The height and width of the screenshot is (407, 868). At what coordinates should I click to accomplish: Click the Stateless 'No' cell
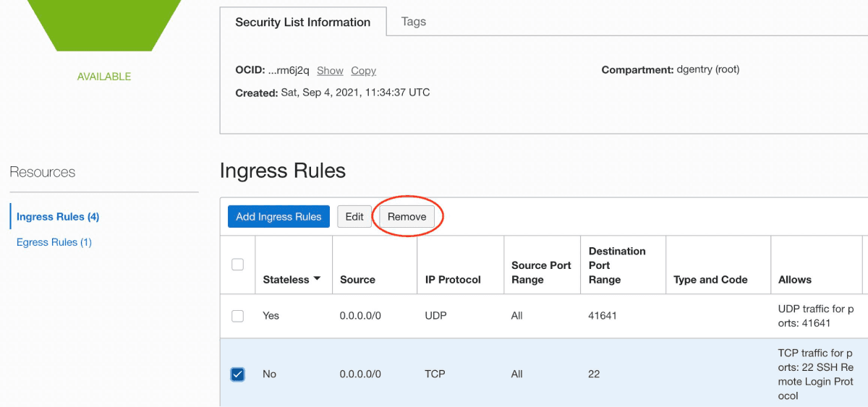[x=270, y=374]
